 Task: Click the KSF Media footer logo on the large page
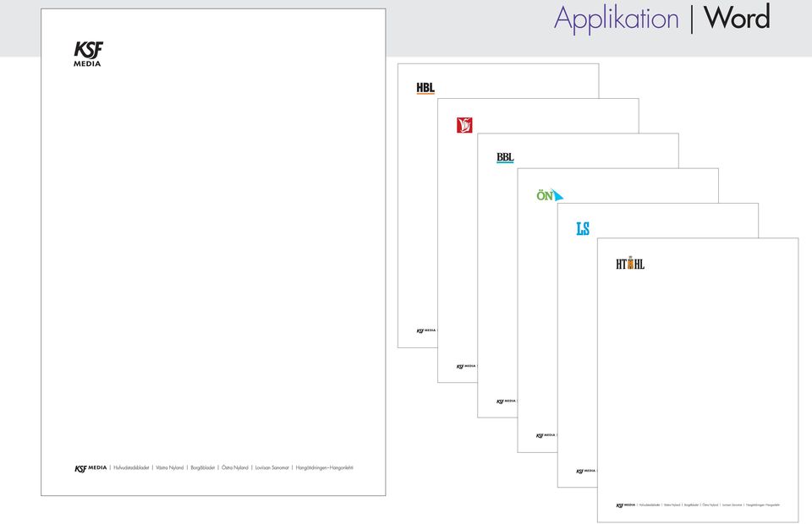(91, 468)
